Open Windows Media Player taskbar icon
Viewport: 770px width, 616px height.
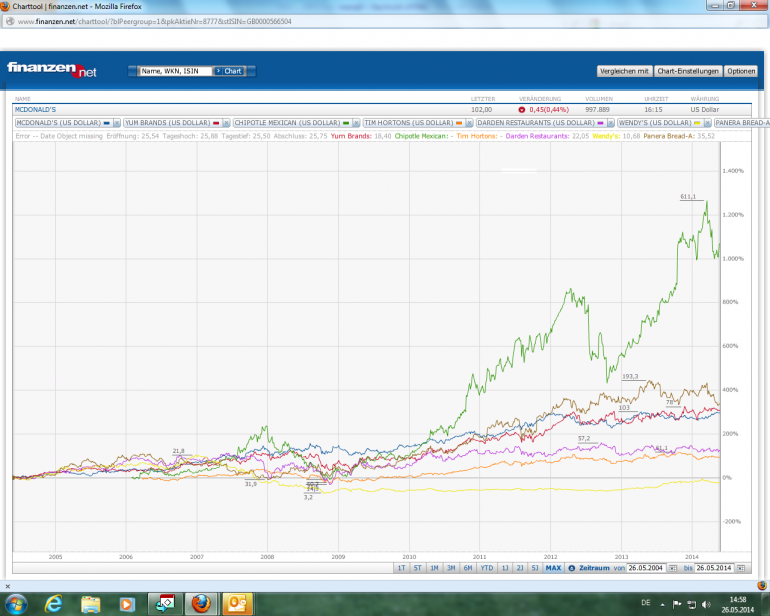127,603
